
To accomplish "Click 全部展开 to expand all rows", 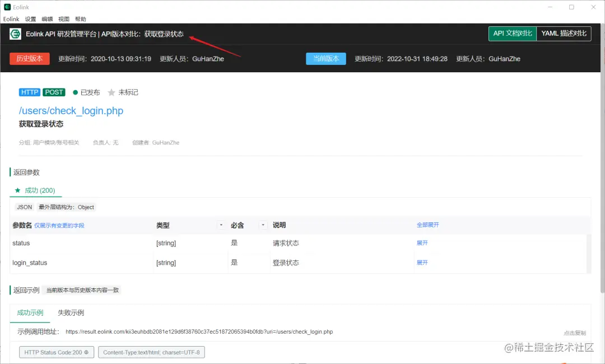I will (427, 225).
